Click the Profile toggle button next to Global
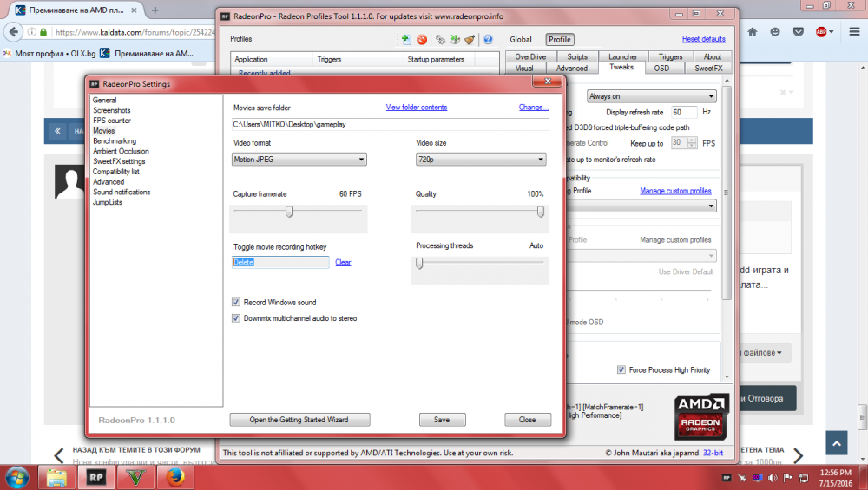The image size is (868, 490). tap(560, 39)
